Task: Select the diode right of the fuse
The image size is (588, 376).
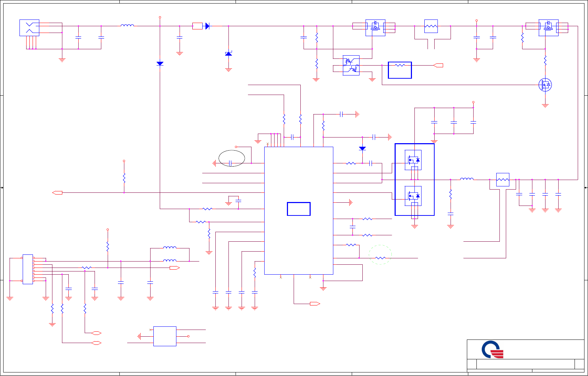Action: coord(207,26)
